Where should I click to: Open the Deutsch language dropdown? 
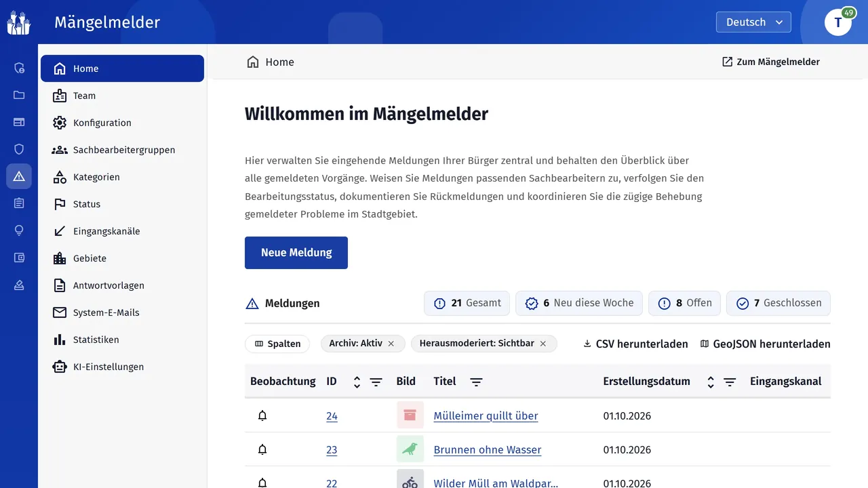(x=753, y=22)
